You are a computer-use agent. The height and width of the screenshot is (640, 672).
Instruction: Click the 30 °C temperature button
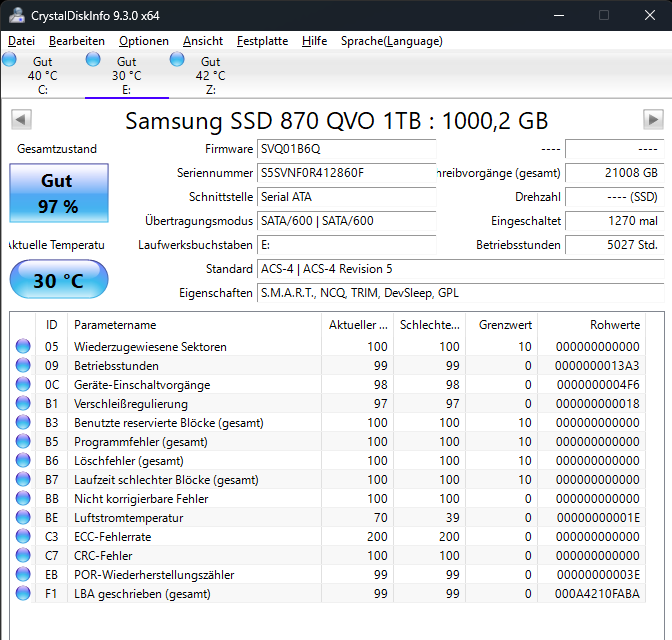[59, 279]
